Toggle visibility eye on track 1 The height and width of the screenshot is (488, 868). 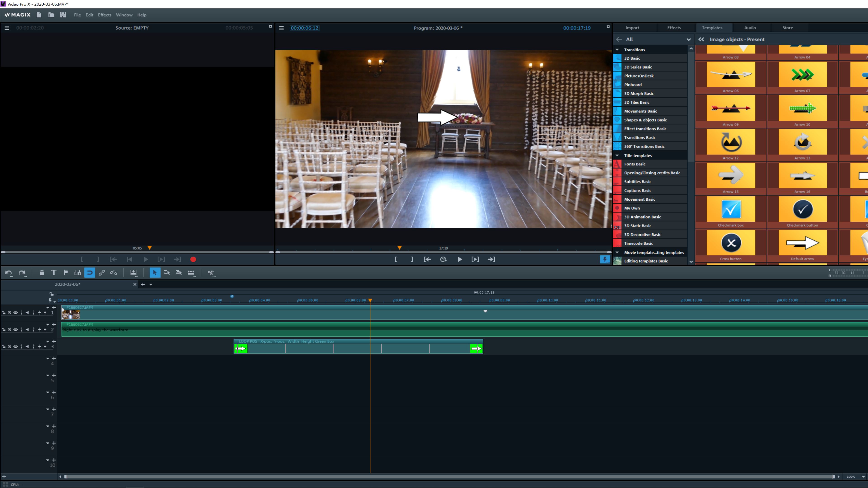pos(15,312)
